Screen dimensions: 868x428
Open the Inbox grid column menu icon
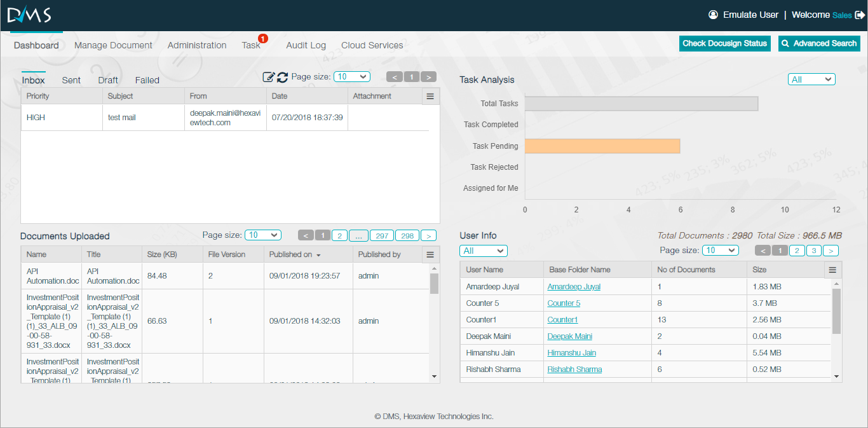[430, 96]
